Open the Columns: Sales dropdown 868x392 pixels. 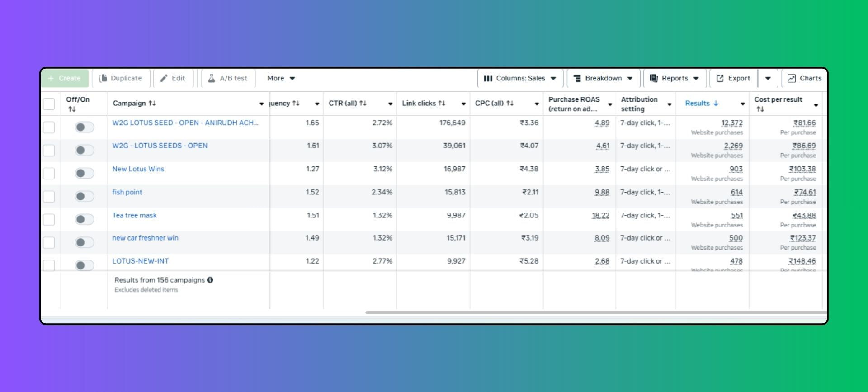click(520, 78)
